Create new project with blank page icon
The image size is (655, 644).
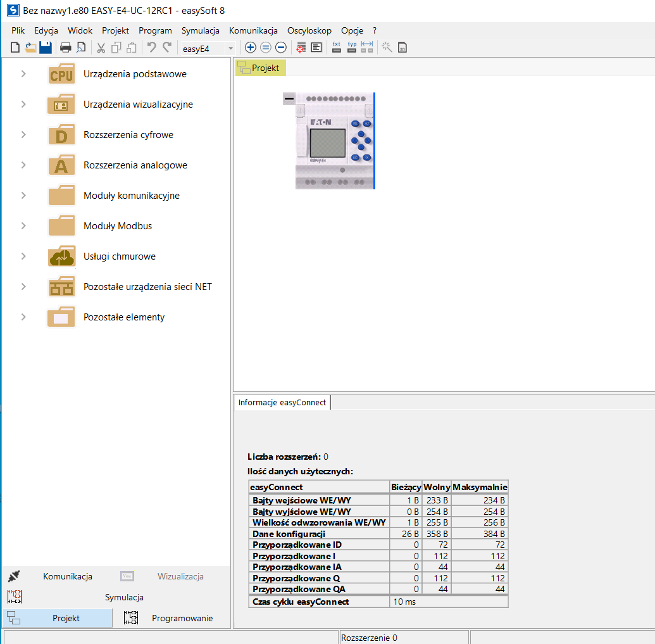(x=16, y=47)
